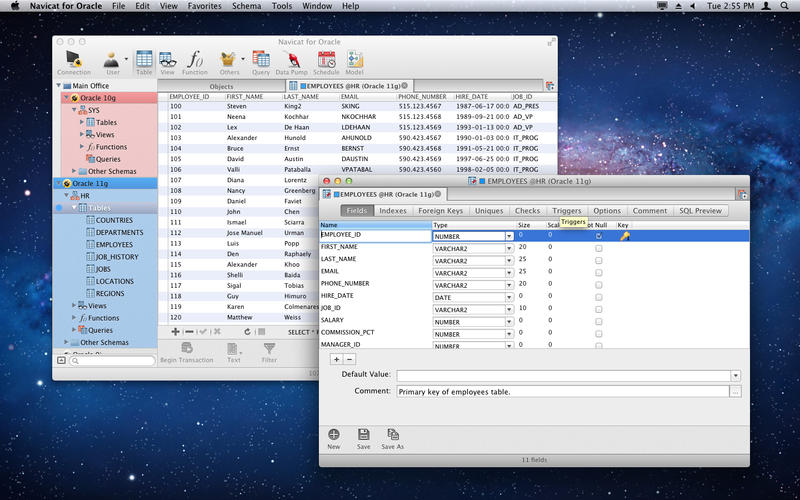Add field with plus button in designer
This screenshot has width=800, height=500.
[x=336, y=359]
